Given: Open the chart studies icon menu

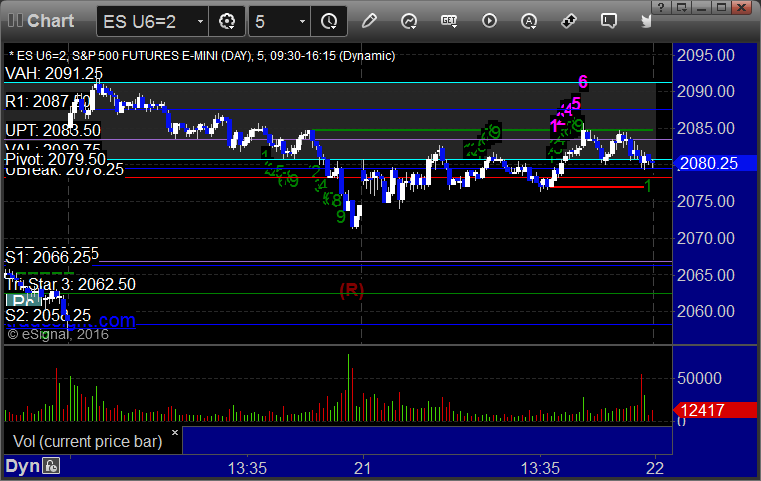Looking at the screenshot, I should 409,21.
